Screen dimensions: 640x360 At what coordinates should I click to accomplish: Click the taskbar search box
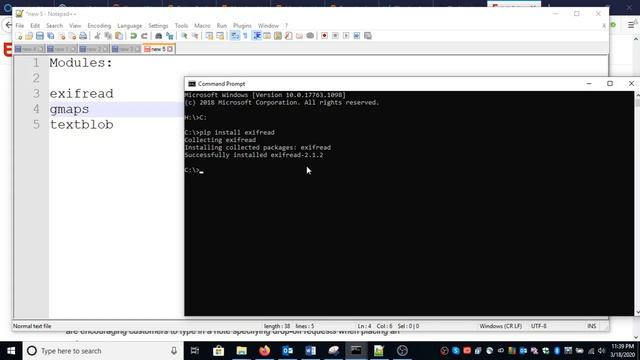[102, 351]
